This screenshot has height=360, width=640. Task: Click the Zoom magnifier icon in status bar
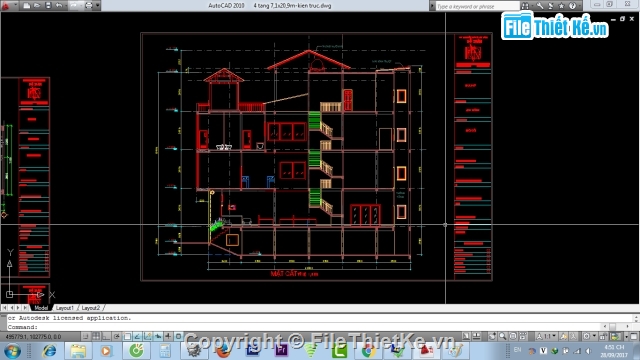tap(503, 336)
